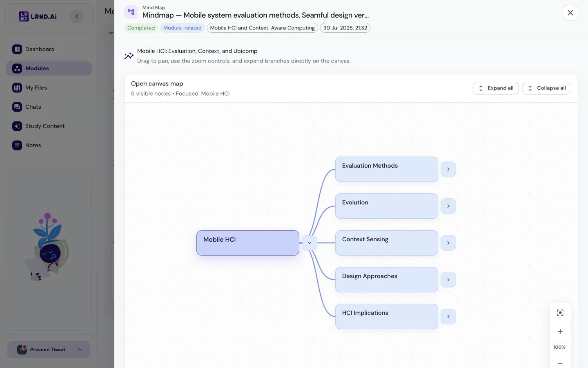The height and width of the screenshot is (368, 588).
Task: Click the Notes icon
Action: 17,145
